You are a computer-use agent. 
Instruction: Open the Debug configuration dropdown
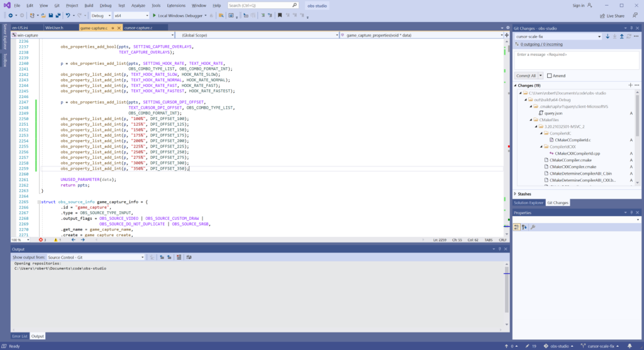(x=101, y=16)
